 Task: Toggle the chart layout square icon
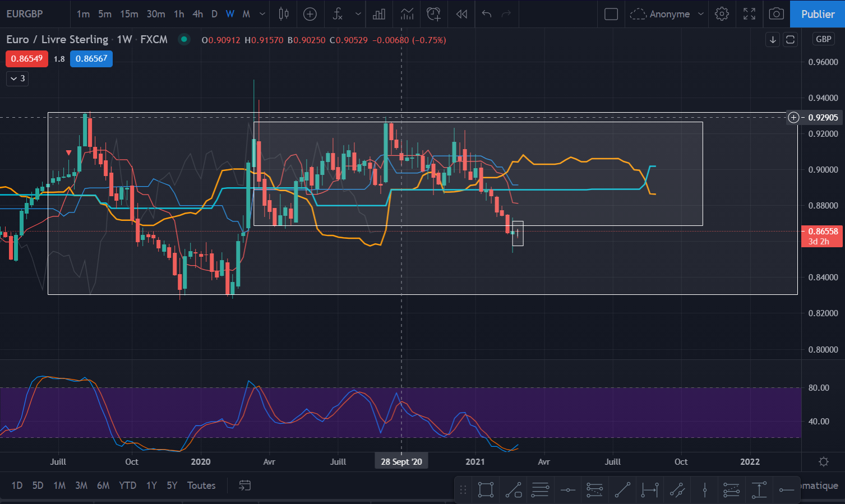[x=611, y=14]
